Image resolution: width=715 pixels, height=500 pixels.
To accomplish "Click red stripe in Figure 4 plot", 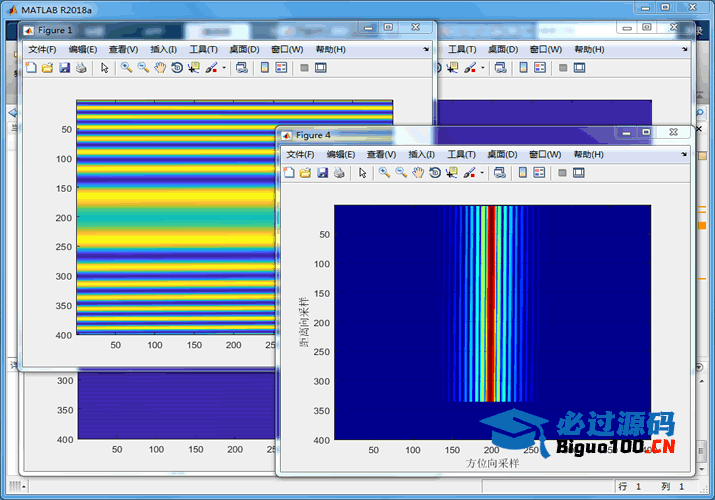I will [x=492, y=303].
